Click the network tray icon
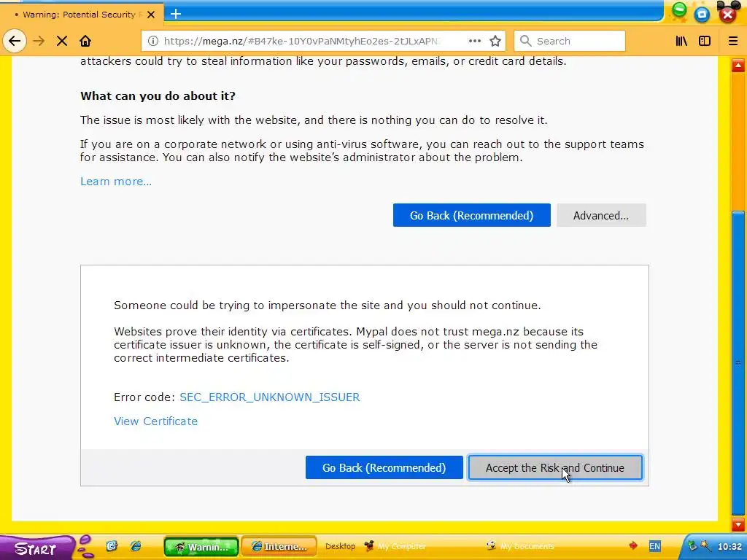 [x=692, y=546]
